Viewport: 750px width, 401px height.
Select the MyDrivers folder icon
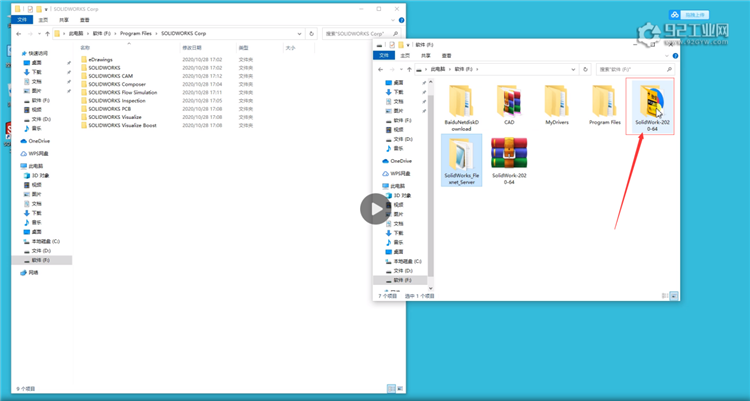pos(557,105)
